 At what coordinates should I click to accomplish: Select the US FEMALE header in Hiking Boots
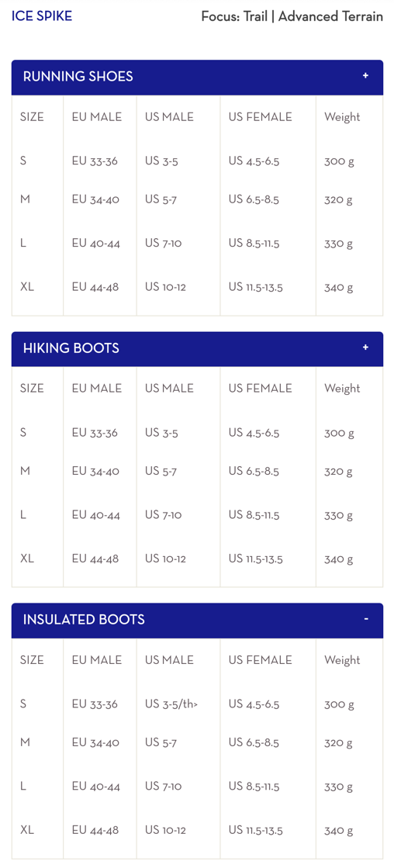[x=260, y=389]
